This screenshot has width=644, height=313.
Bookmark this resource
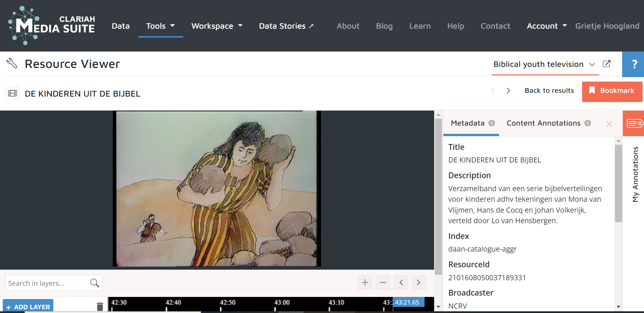coord(612,91)
